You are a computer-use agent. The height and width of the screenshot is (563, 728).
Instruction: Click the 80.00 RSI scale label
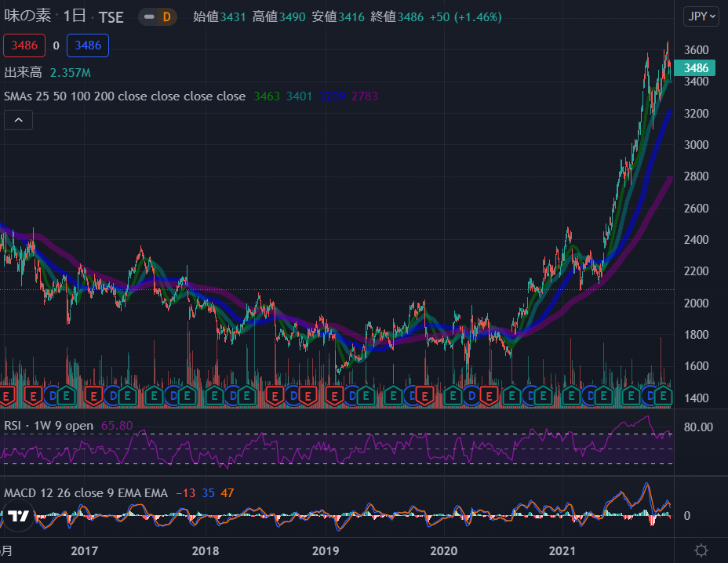coord(698,427)
